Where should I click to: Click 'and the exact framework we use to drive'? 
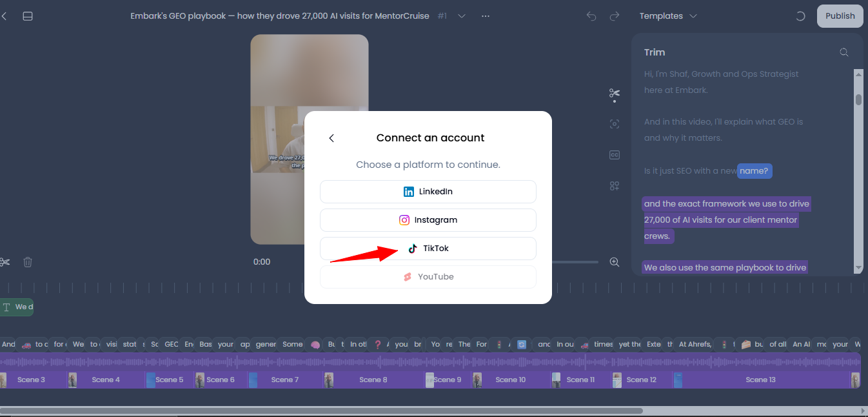coord(726,204)
